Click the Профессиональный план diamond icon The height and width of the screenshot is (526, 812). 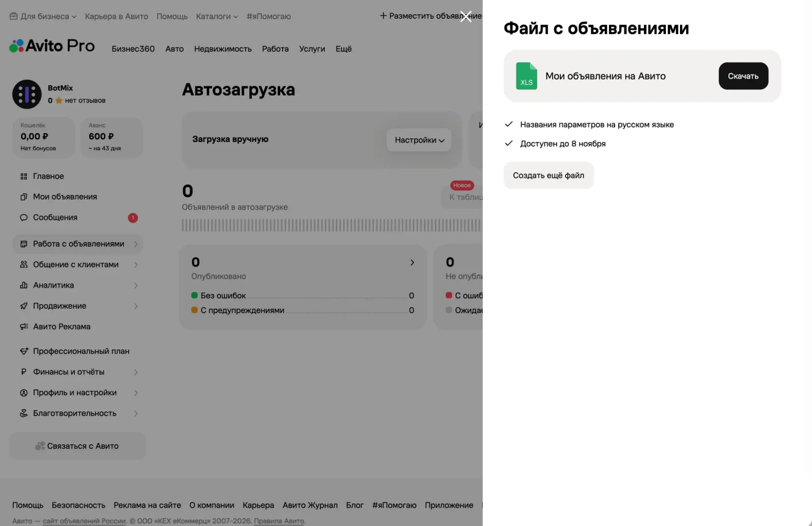[x=24, y=351]
